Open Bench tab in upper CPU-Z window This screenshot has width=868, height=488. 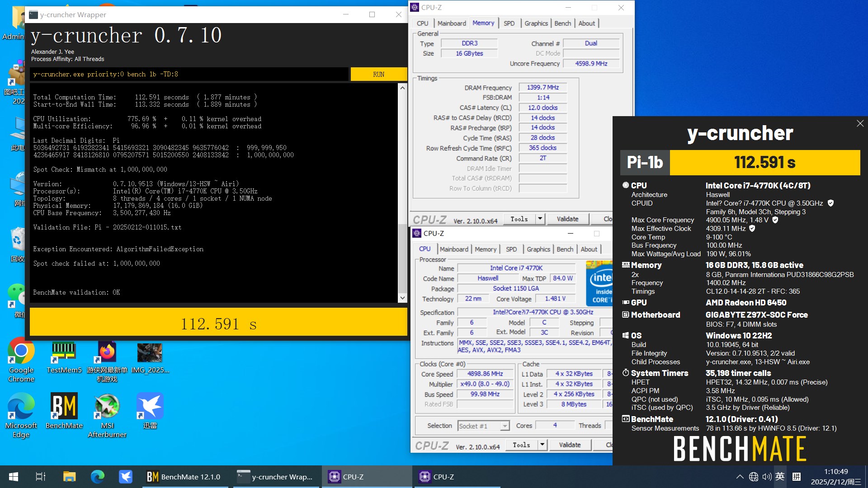(x=563, y=23)
